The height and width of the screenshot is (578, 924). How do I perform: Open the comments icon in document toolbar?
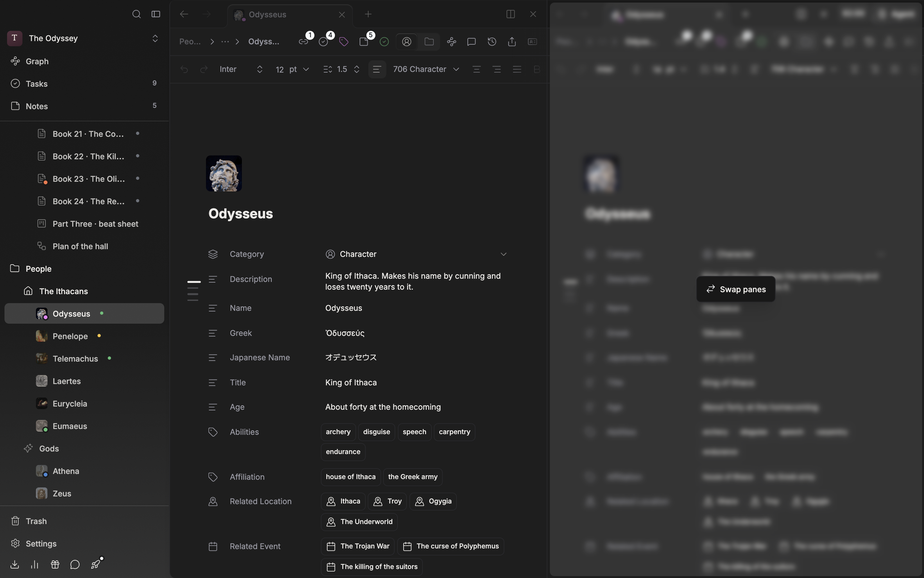472,42
